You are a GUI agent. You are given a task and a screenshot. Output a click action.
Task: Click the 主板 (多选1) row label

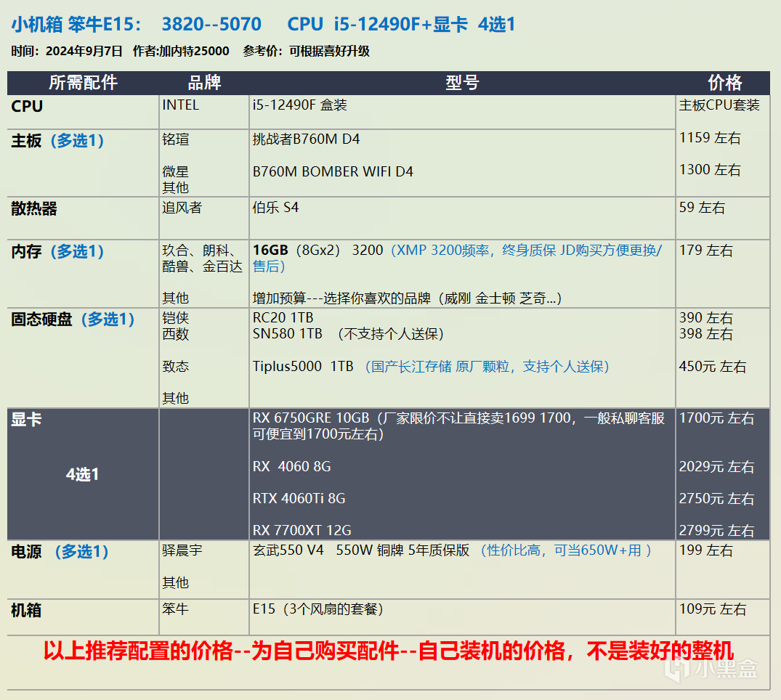(x=57, y=141)
